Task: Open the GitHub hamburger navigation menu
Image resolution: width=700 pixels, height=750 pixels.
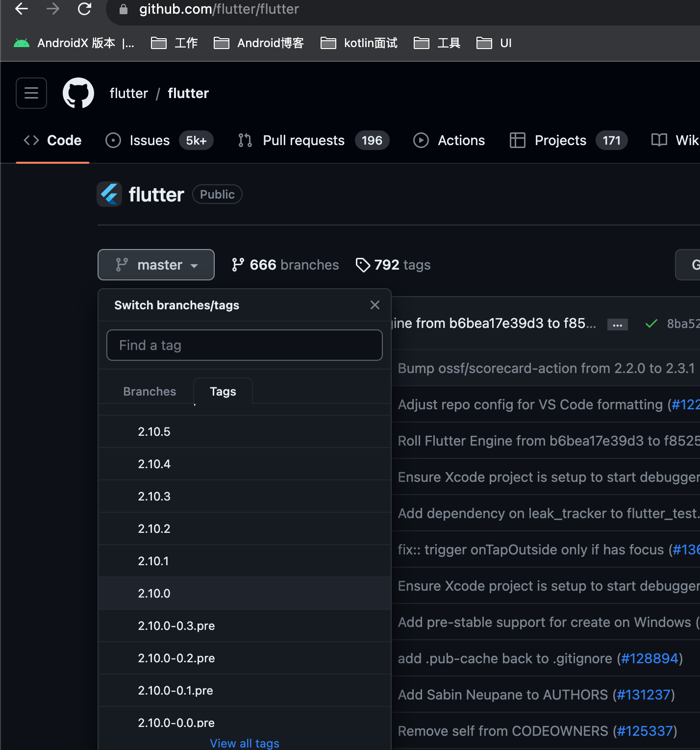Action: click(x=31, y=93)
